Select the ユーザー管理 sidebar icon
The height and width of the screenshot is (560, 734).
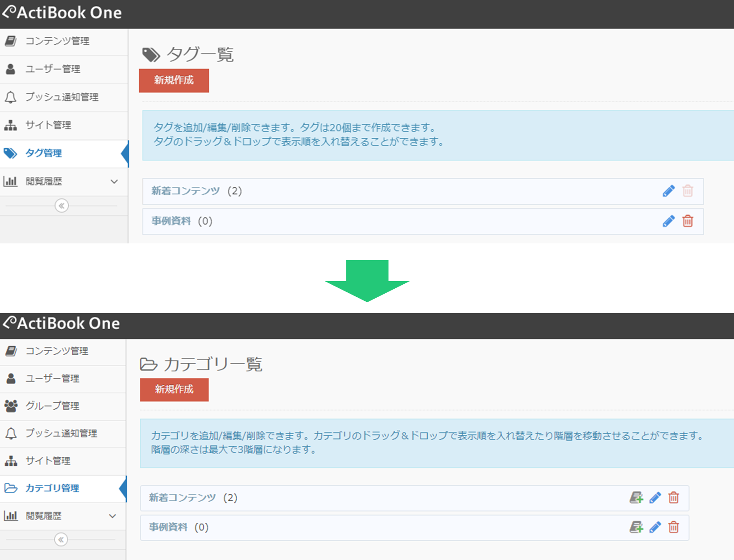pos(10,69)
